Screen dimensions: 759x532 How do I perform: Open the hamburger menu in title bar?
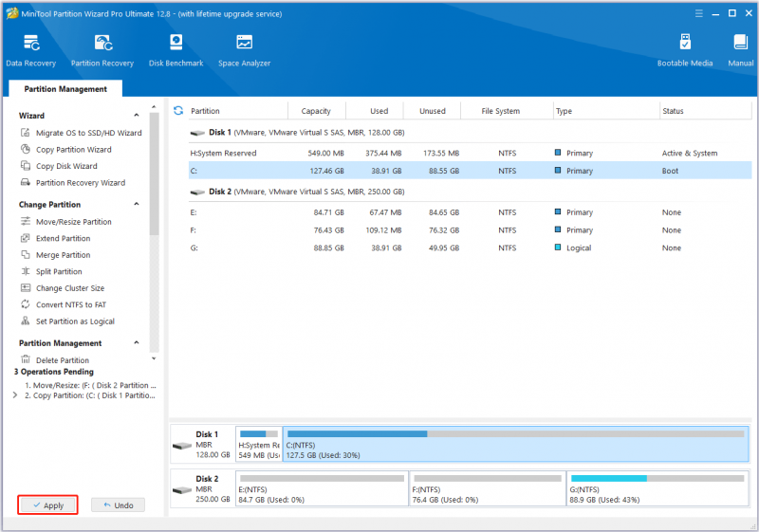698,13
